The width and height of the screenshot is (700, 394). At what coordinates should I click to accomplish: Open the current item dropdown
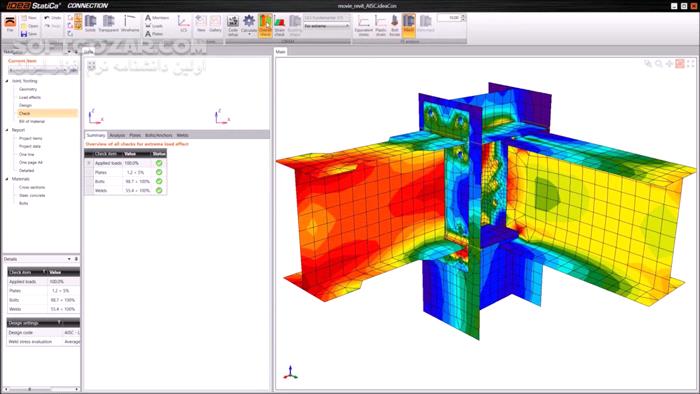39,70
